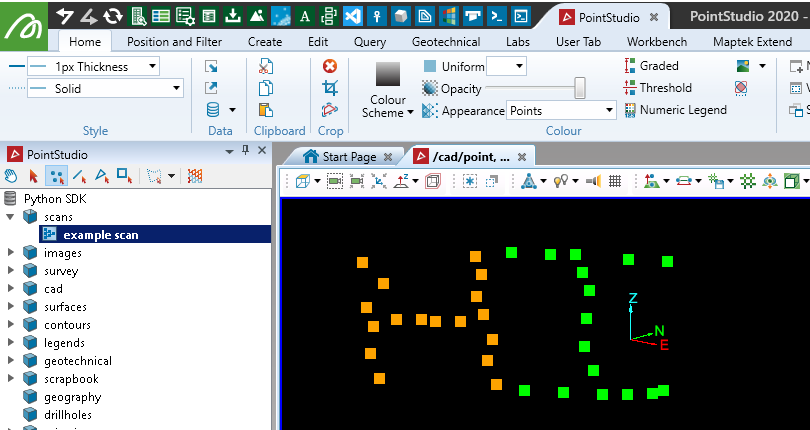Click the Cut scissors icon in Clipboard group
810x430 pixels.
[266, 66]
